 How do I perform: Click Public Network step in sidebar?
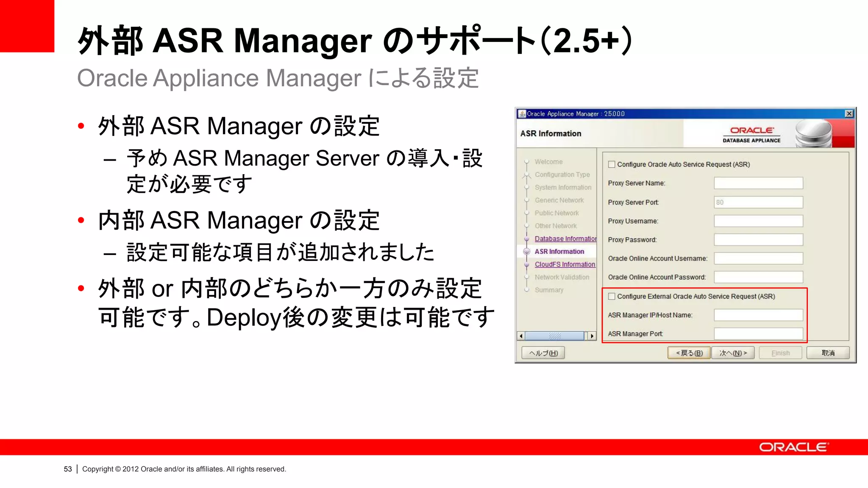click(557, 213)
